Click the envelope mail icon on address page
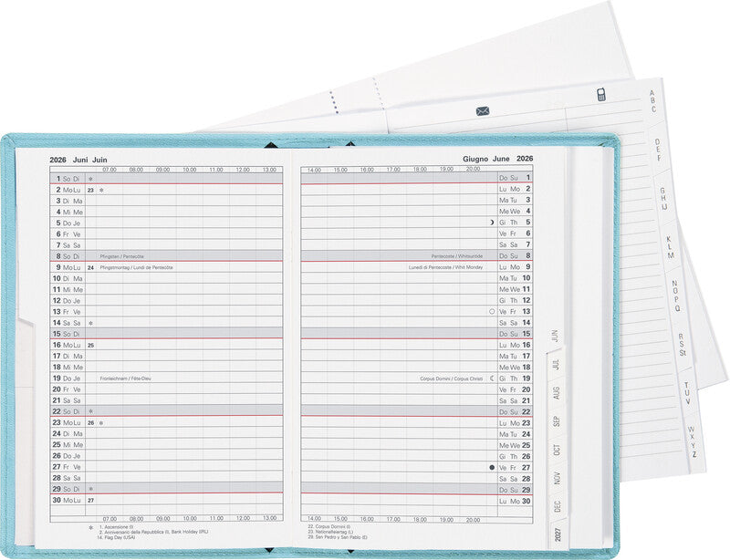The image size is (730, 560). click(x=483, y=111)
